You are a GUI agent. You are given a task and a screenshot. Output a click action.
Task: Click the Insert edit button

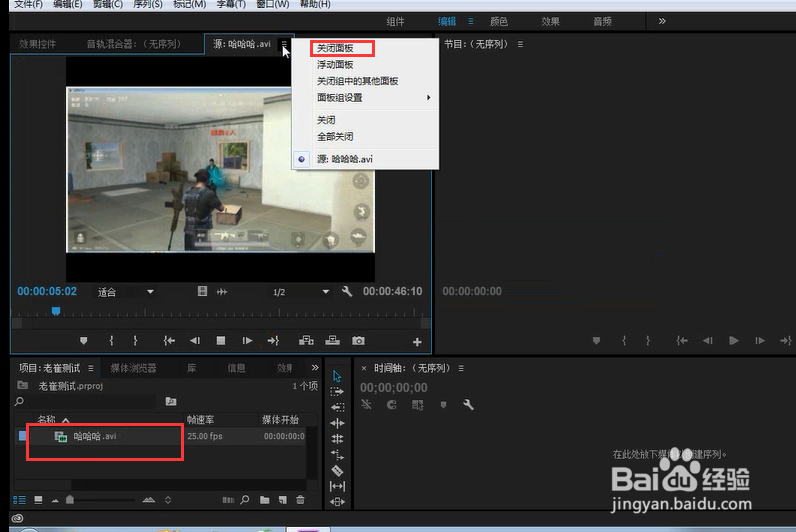(306, 341)
